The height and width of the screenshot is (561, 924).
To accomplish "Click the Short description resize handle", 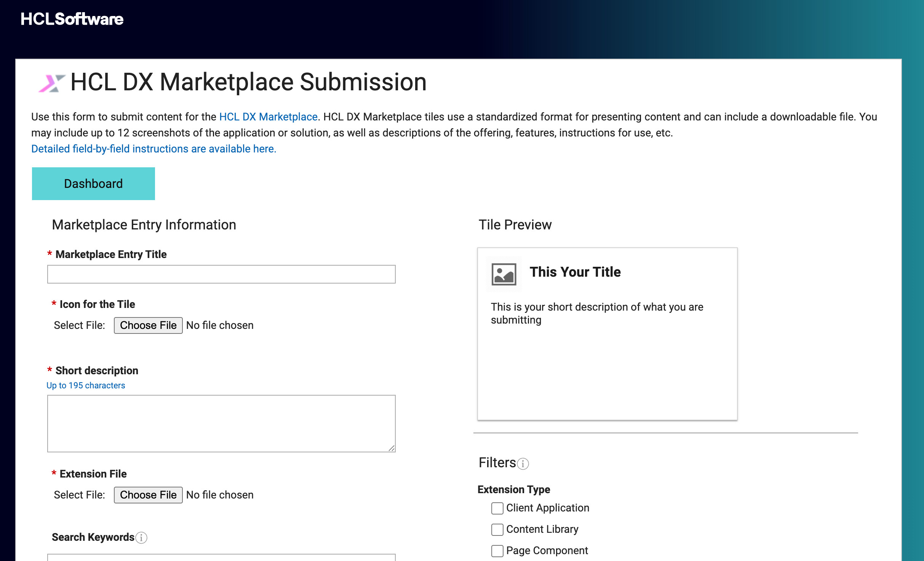I will pyautogui.click(x=392, y=448).
